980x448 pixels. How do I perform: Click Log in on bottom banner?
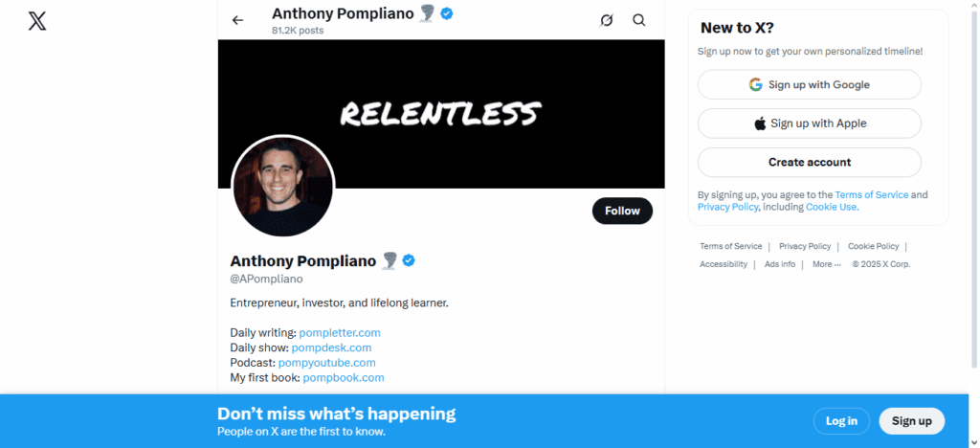(x=841, y=421)
